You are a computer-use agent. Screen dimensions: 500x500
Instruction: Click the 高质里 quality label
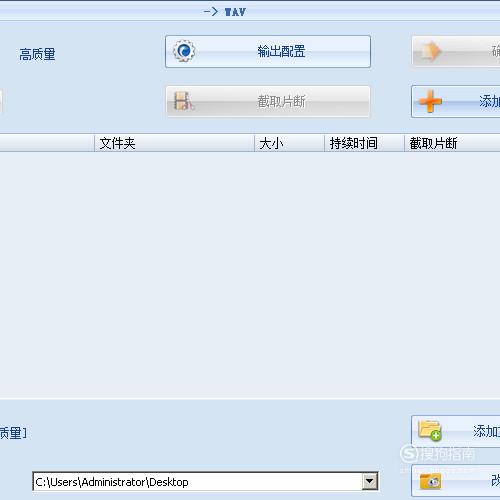click(37, 54)
